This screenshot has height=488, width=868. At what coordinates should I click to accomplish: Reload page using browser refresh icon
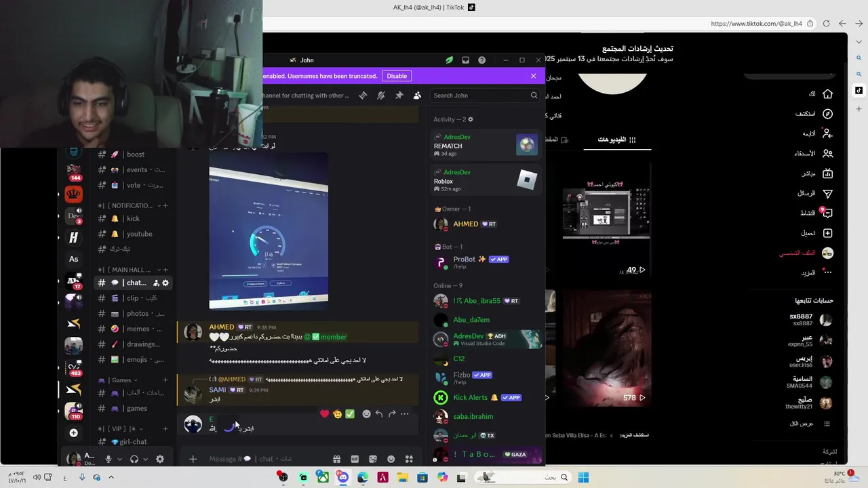(826, 24)
